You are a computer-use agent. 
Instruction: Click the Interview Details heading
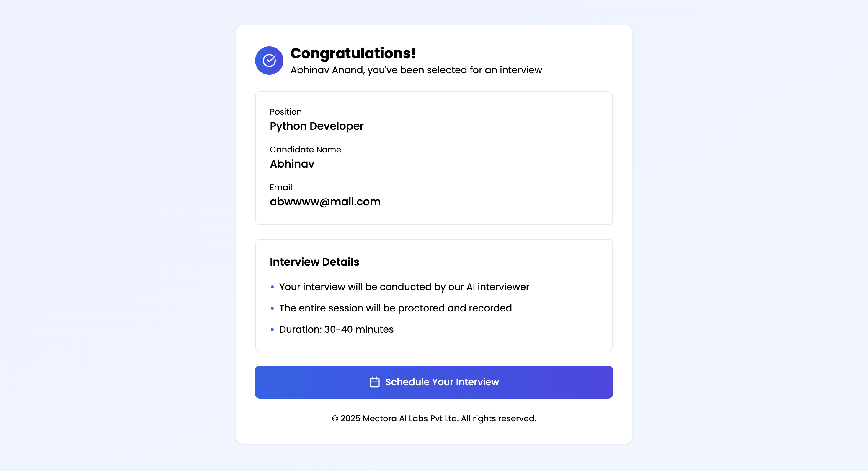tap(314, 262)
